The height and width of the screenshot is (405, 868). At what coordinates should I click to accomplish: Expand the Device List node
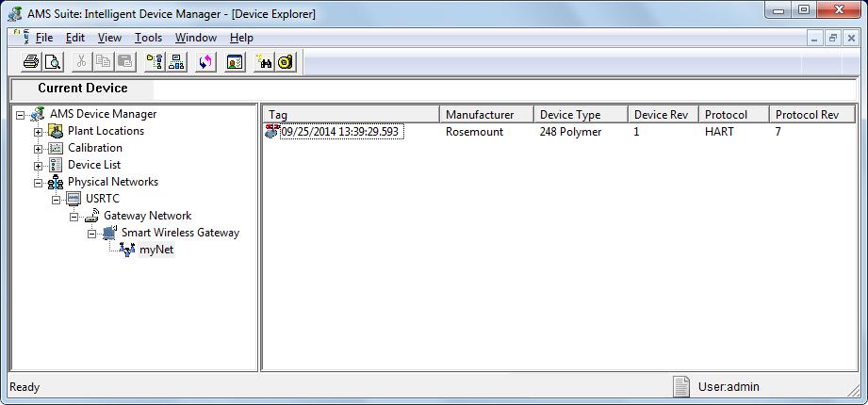pyautogui.click(x=39, y=166)
